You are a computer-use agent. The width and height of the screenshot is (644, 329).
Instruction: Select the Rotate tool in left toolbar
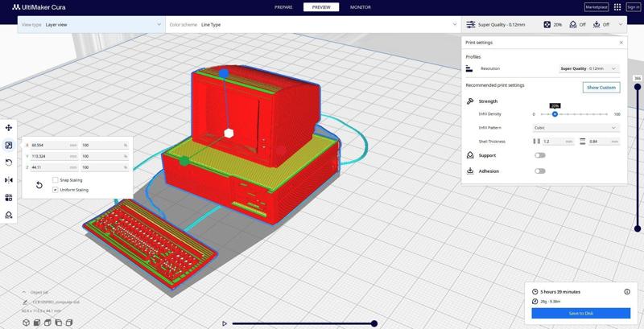(x=9, y=162)
